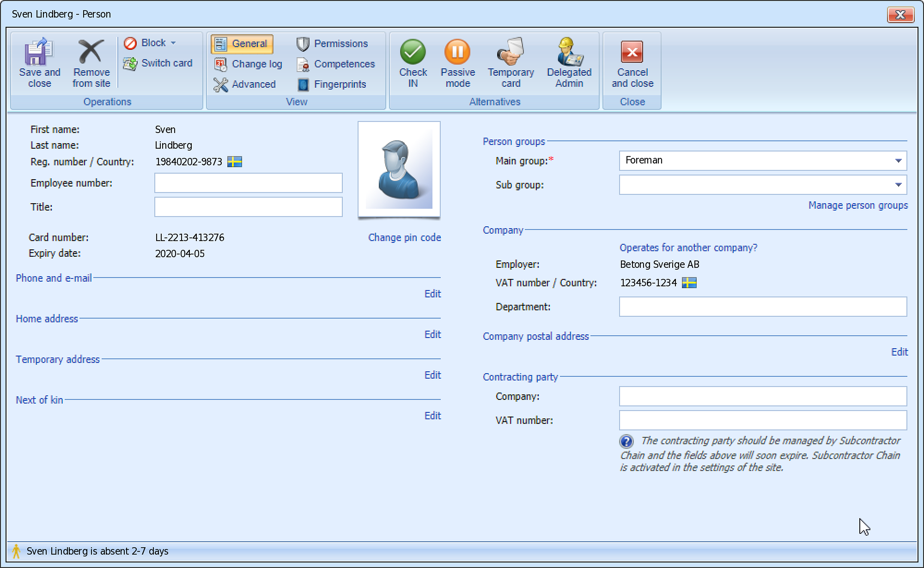Switch to the Permissions view
Screen dimensions: 924x568
click(x=332, y=44)
